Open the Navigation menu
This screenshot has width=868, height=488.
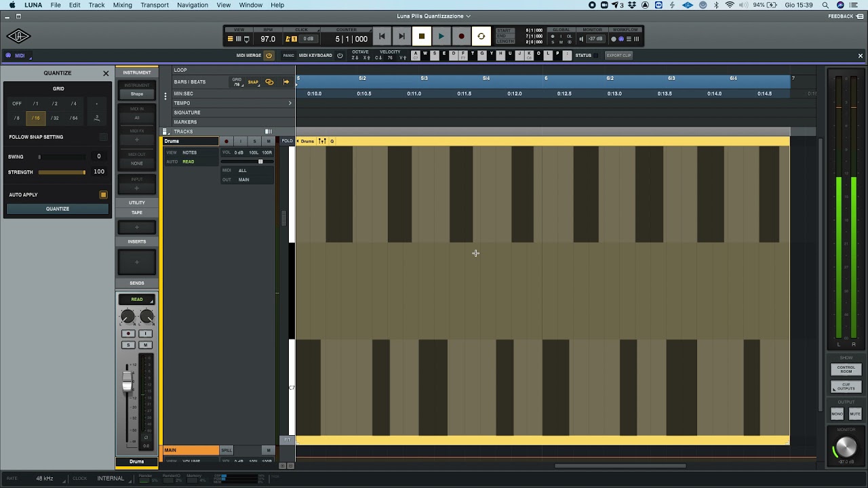tap(193, 5)
